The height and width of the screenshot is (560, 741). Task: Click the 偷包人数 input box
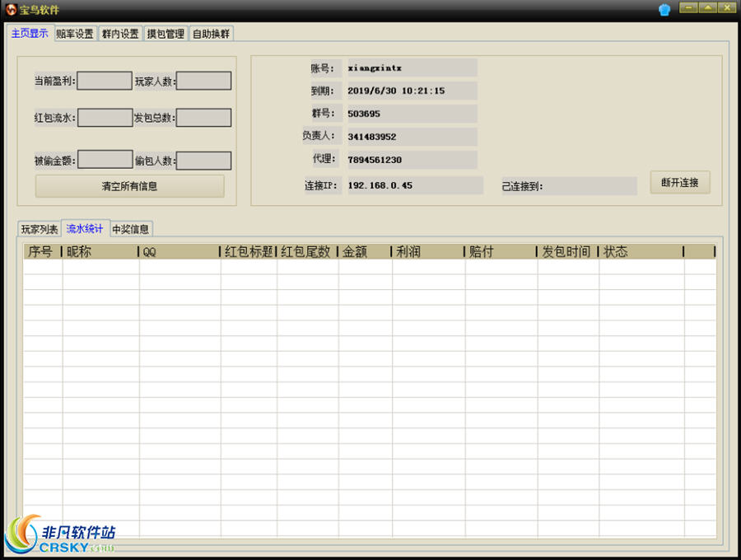203,159
